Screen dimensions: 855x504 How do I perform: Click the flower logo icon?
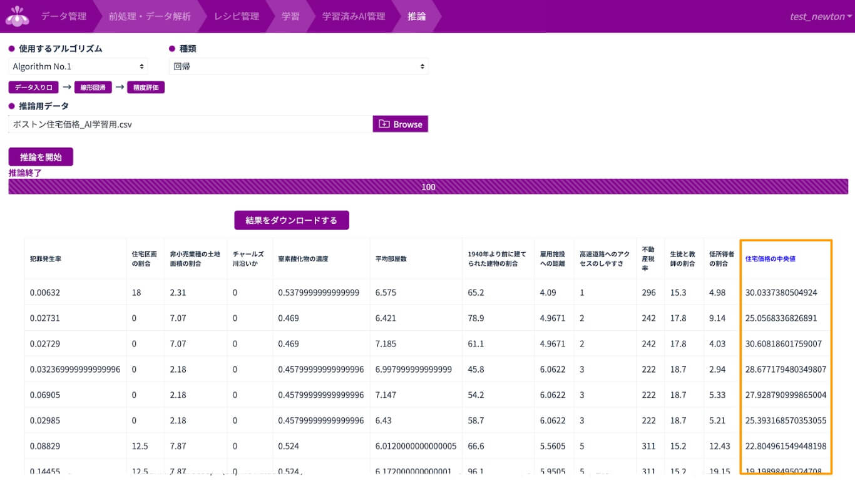(x=18, y=16)
